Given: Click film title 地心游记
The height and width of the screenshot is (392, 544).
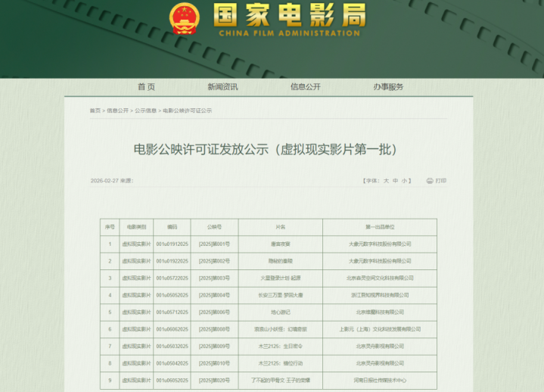Looking at the screenshot, I should click(x=281, y=313).
